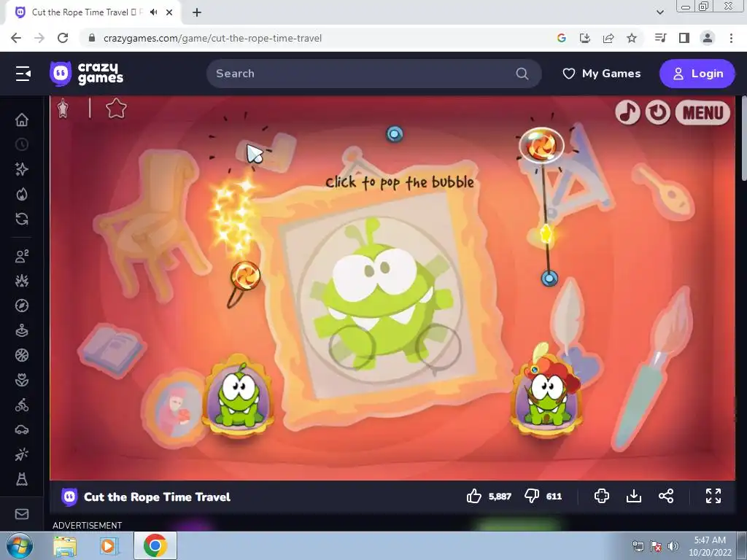
Task: Open the Car category icon
Action: pyautogui.click(x=22, y=430)
